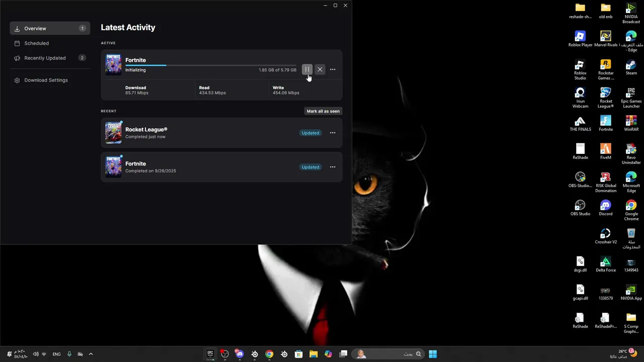644x362 pixels.
Task: Click the Read 434.53 Mbps value
Action: (212, 93)
